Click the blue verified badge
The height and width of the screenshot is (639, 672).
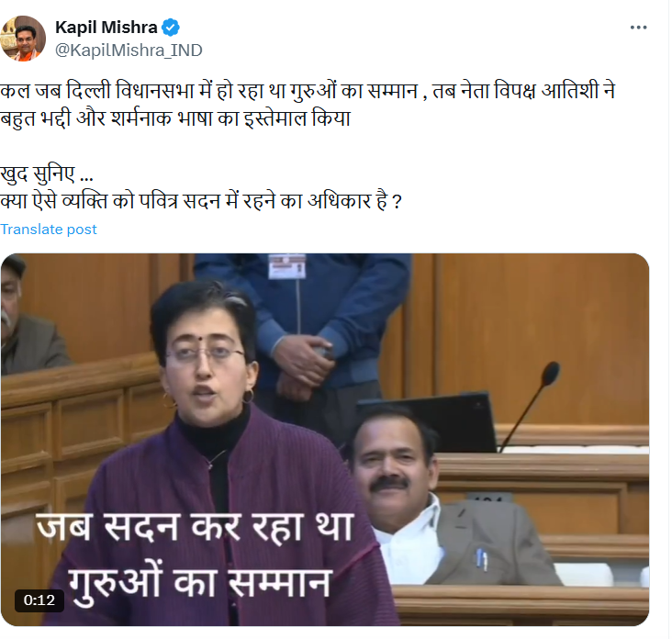coord(171,28)
